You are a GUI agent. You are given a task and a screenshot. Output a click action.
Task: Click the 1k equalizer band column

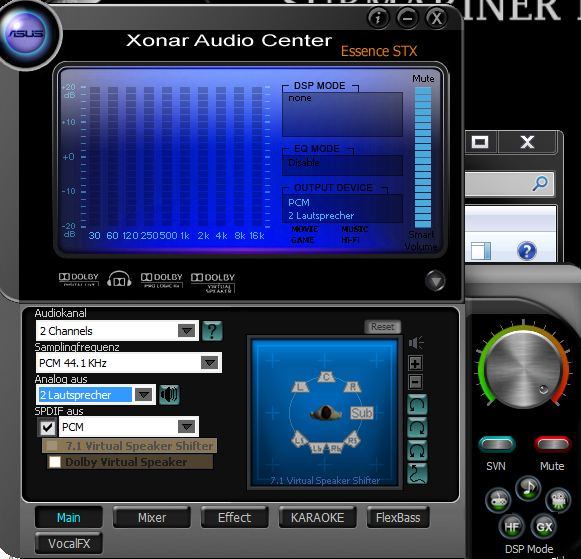(185, 157)
